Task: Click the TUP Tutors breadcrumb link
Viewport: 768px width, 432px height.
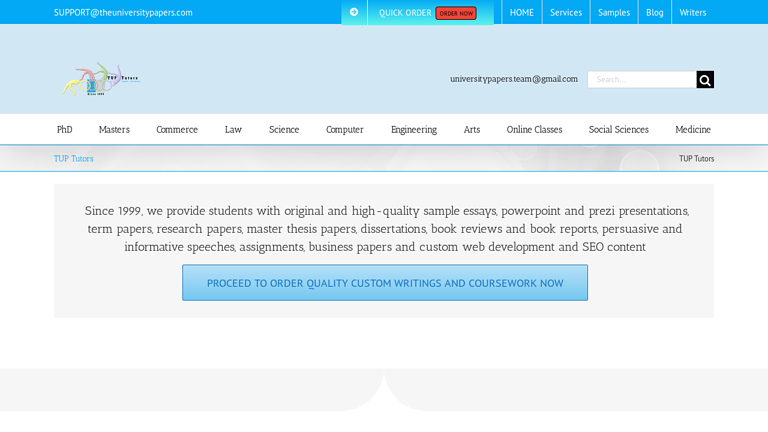Action: (74, 159)
